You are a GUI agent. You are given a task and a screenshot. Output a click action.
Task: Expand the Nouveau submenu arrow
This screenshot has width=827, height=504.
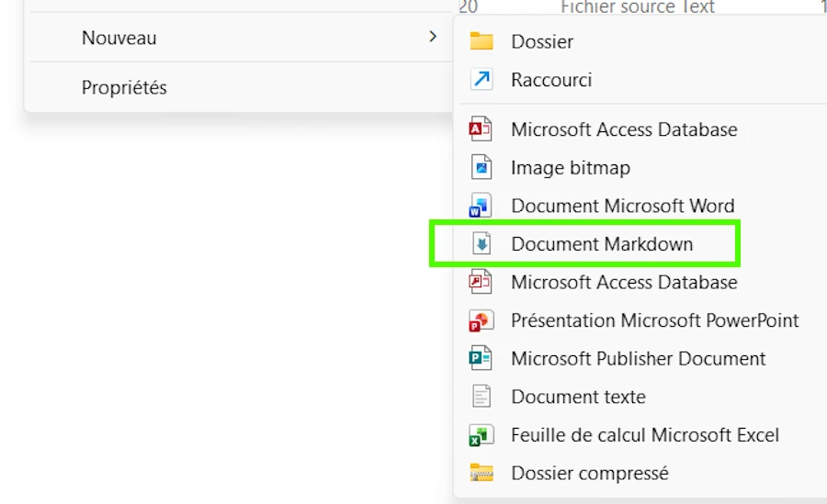pos(433,37)
